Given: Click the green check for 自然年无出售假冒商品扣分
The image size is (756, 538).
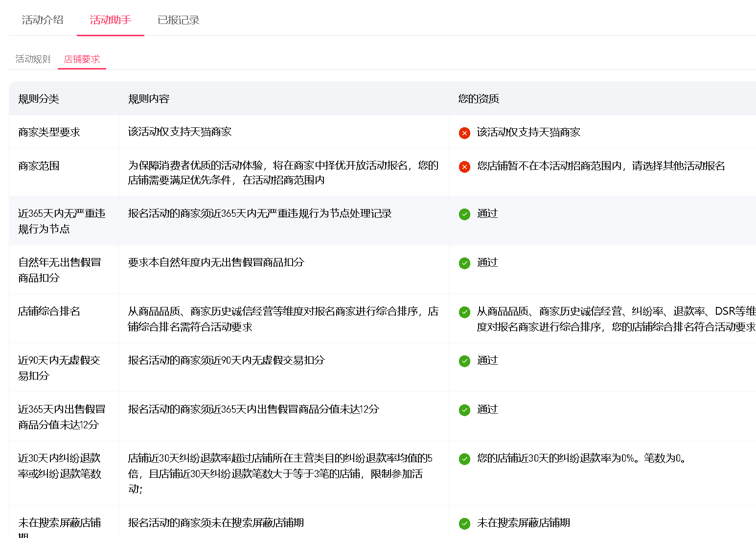Looking at the screenshot, I should [464, 263].
